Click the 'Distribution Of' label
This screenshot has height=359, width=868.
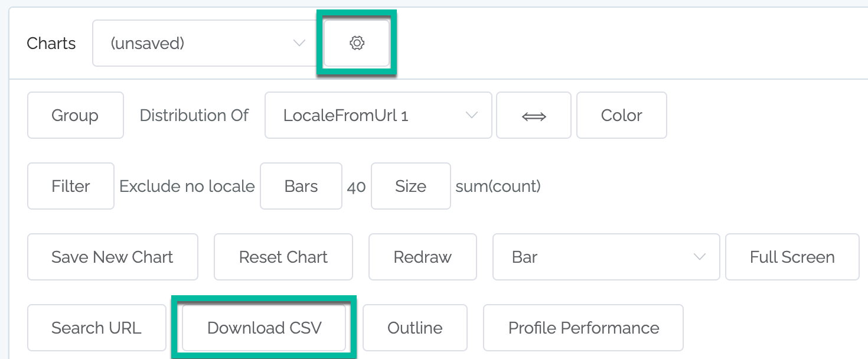pos(194,115)
